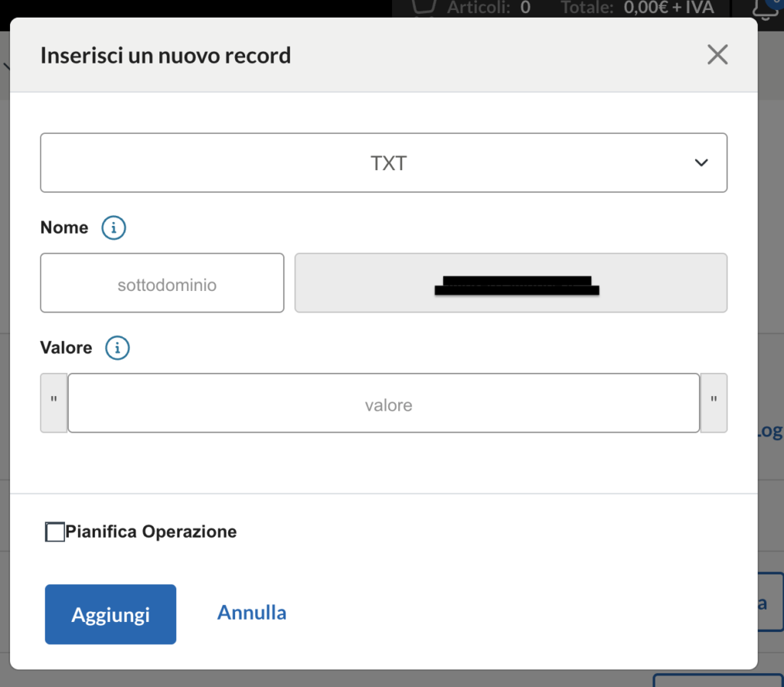Close the Inserisci un nuovo record dialog

tap(717, 54)
